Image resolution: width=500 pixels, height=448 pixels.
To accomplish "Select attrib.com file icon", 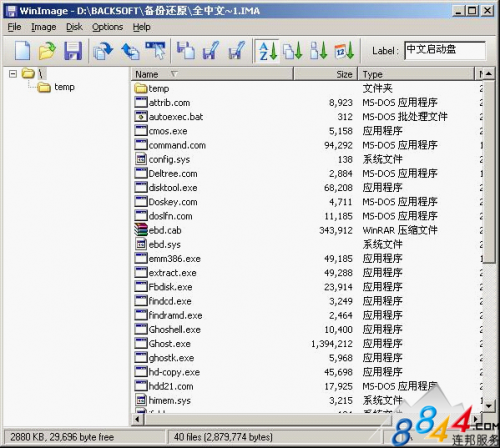I will pos(141,102).
